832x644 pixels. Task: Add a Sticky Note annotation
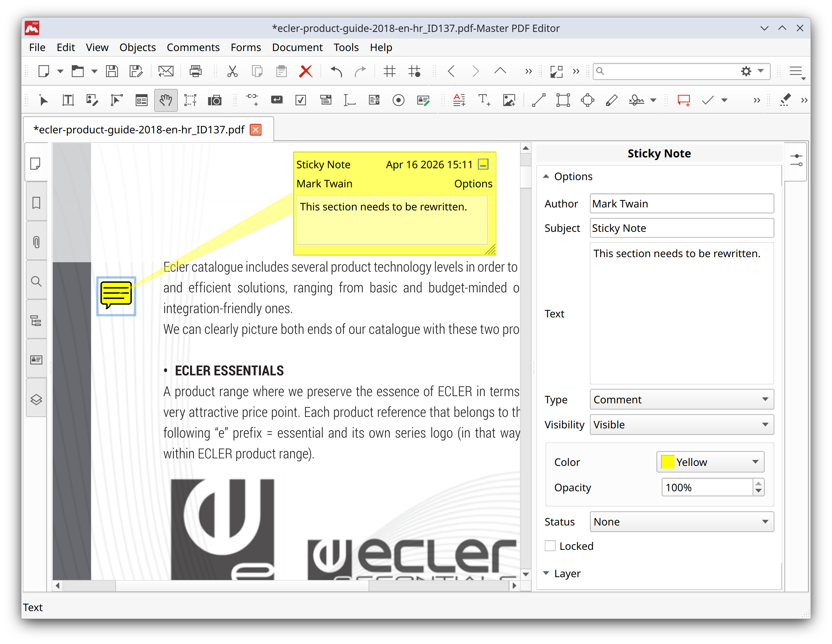683,100
